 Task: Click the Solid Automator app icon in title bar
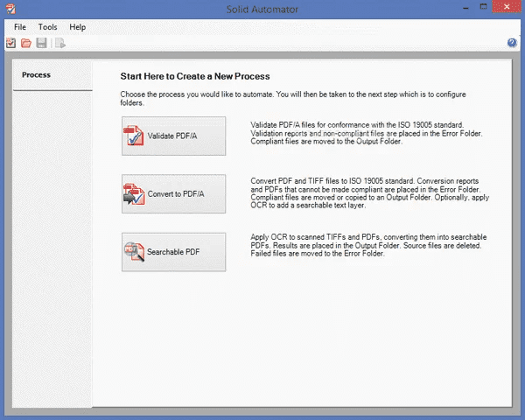pos(10,9)
